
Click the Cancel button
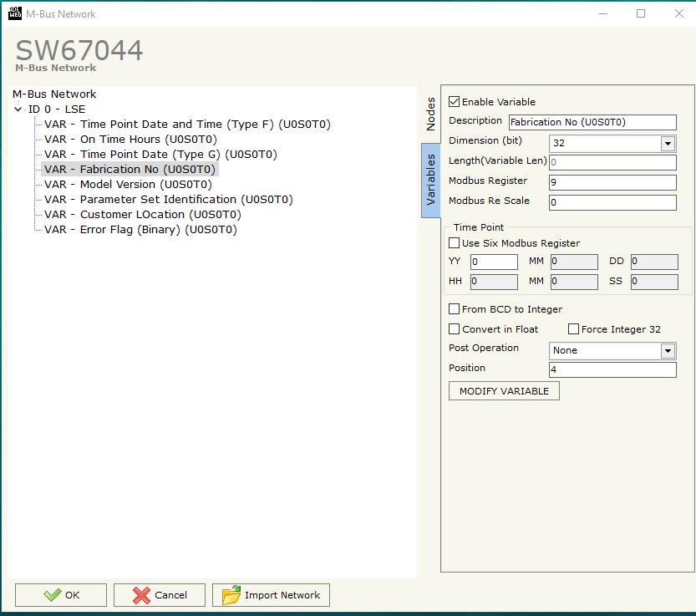160,595
